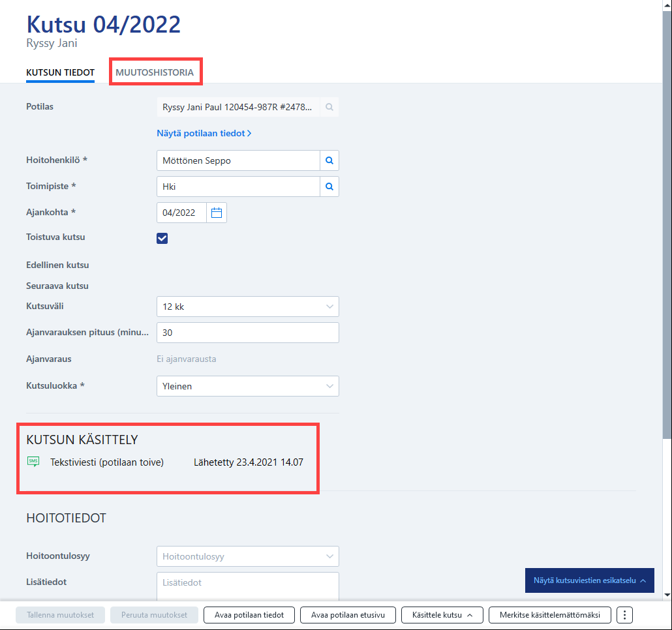Click the magnifier icon in Potilas field
This screenshot has width=672, height=630.
(x=329, y=107)
